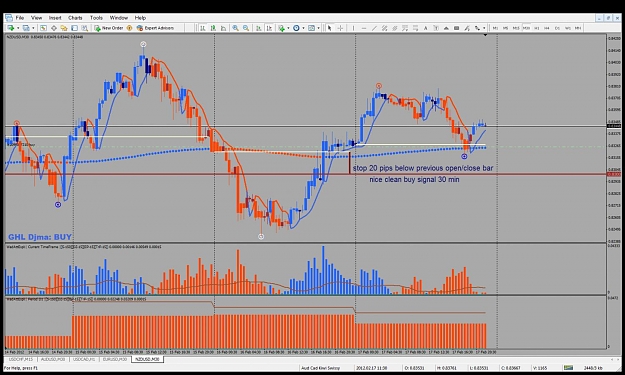The width and height of the screenshot is (625, 375).
Task: Open the View menu
Action: point(36,18)
